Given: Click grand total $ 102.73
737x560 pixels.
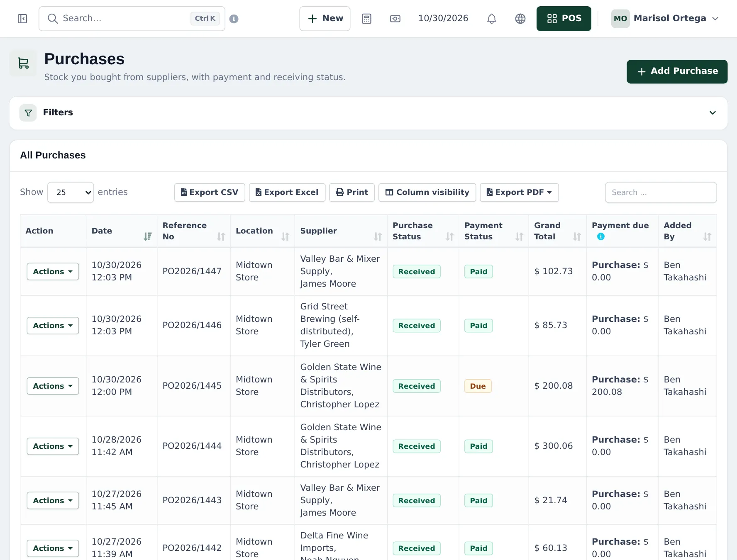Looking at the screenshot, I should pos(553,271).
